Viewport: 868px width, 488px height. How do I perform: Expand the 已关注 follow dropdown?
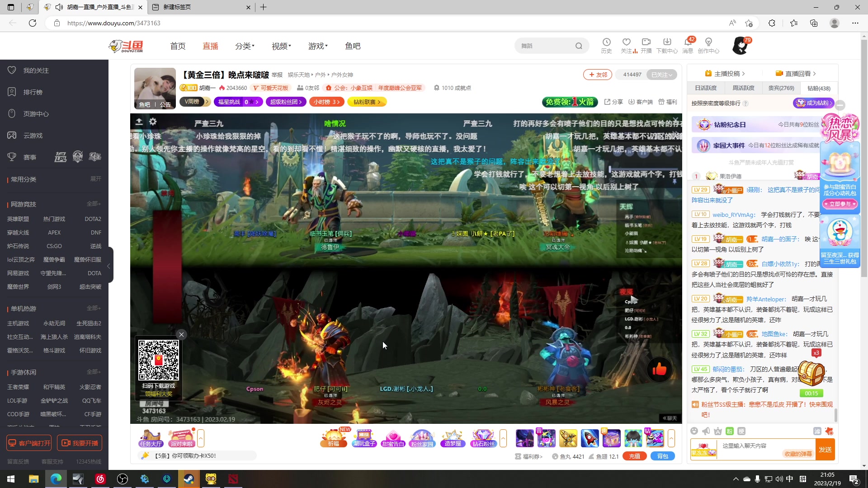[x=661, y=75]
